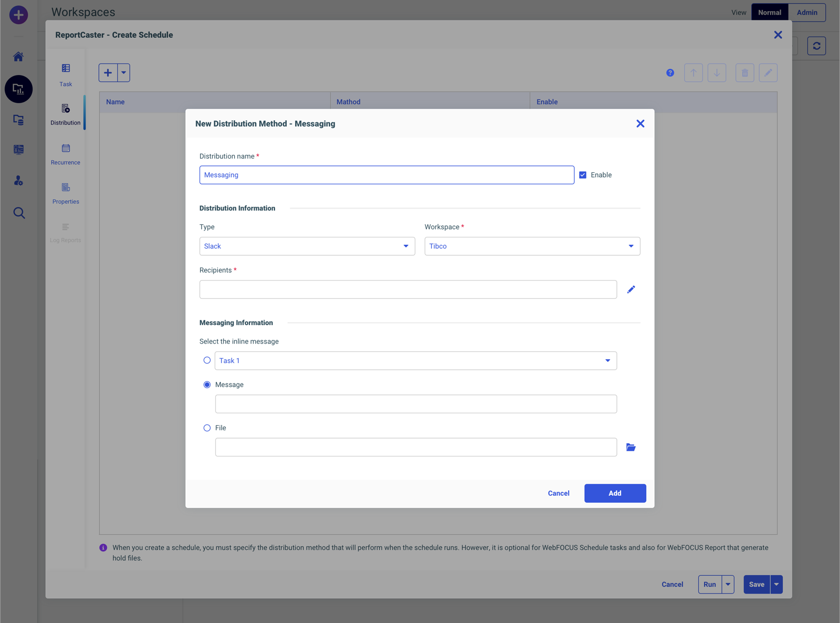Click Cancel in the Create Schedule footer

pos(672,584)
